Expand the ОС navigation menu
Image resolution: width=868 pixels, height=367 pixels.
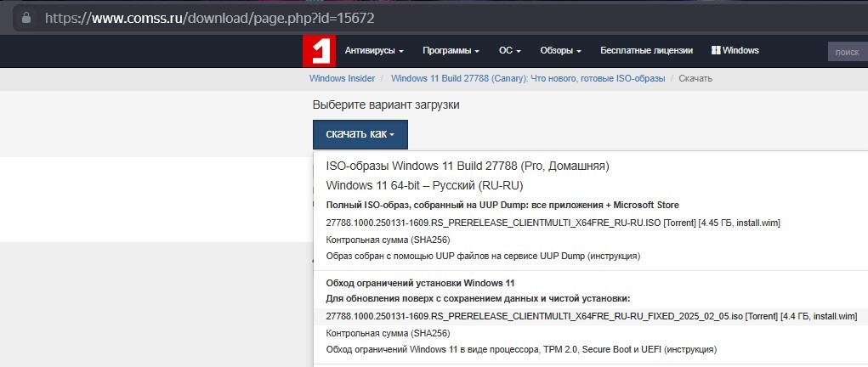tap(510, 50)
